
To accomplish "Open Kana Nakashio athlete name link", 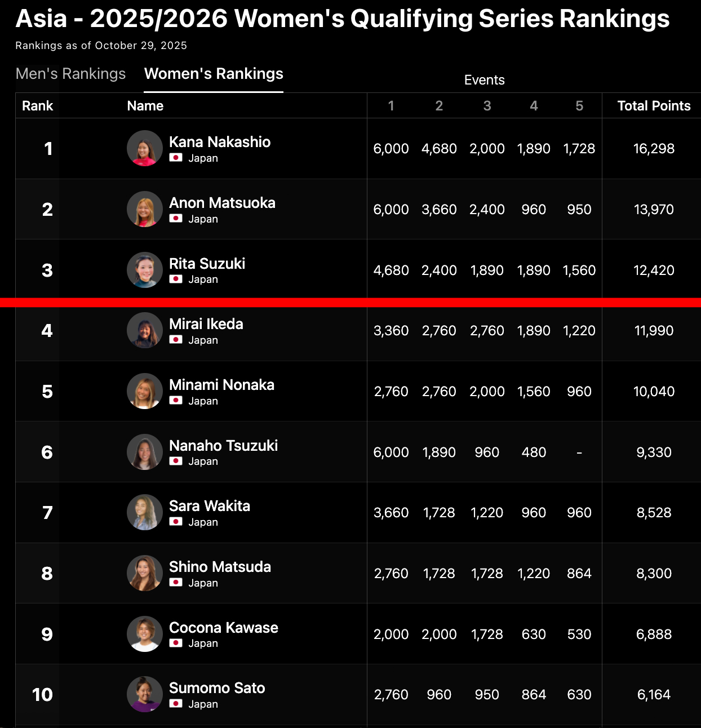I will (x=220, y=142).
